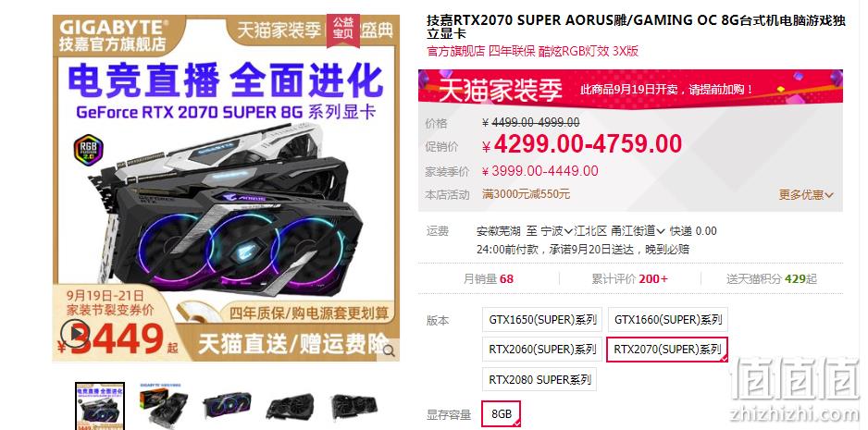868x430 pixels.
Task: Open the fifth thumbnail image
Action: (353, 406)
